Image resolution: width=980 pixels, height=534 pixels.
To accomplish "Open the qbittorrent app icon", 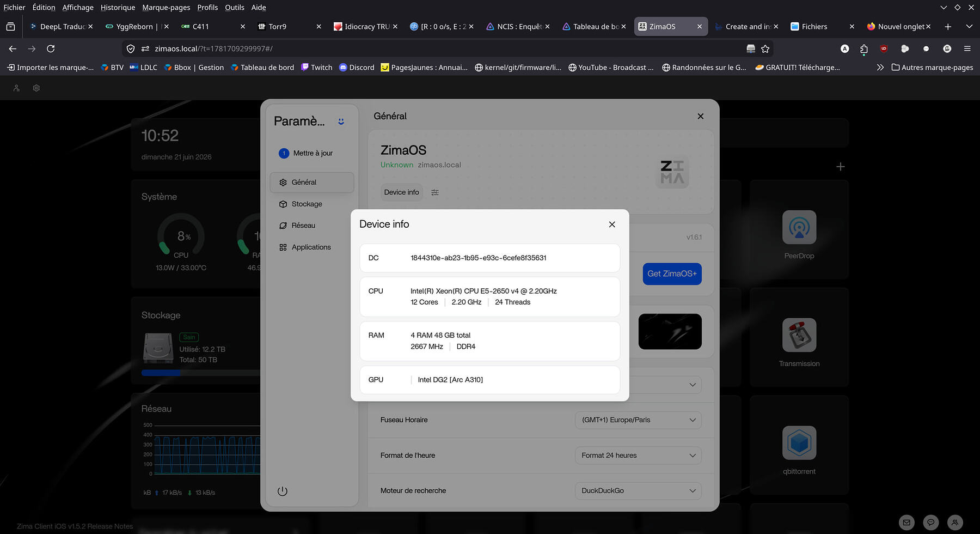I will pyautogui.click(x=799, y=443).
